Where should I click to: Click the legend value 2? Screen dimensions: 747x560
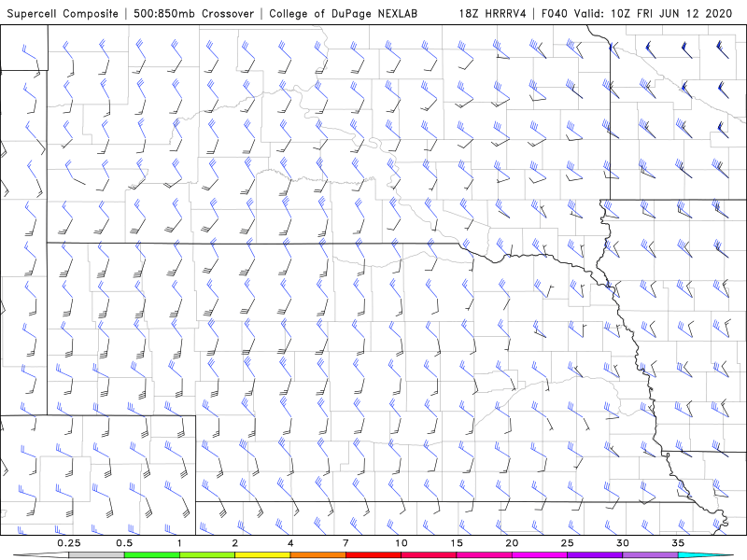click(x=235, y=543)
